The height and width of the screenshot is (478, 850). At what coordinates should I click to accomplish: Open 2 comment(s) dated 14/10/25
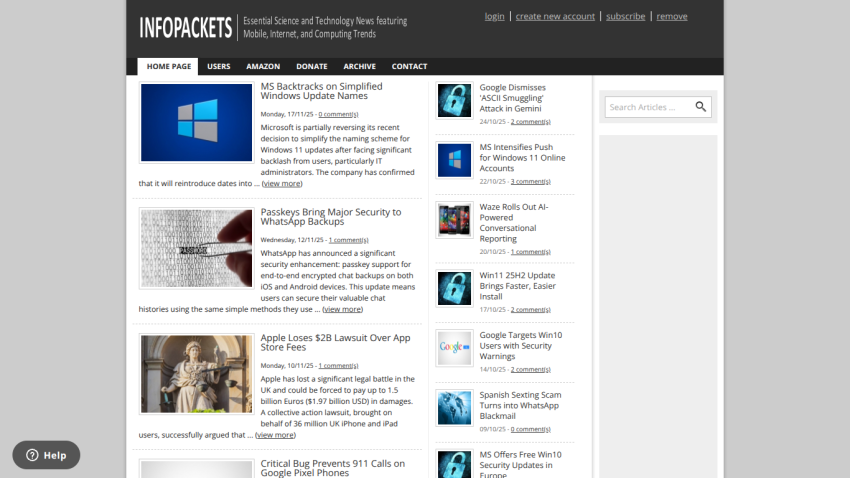tap(531, 370)
